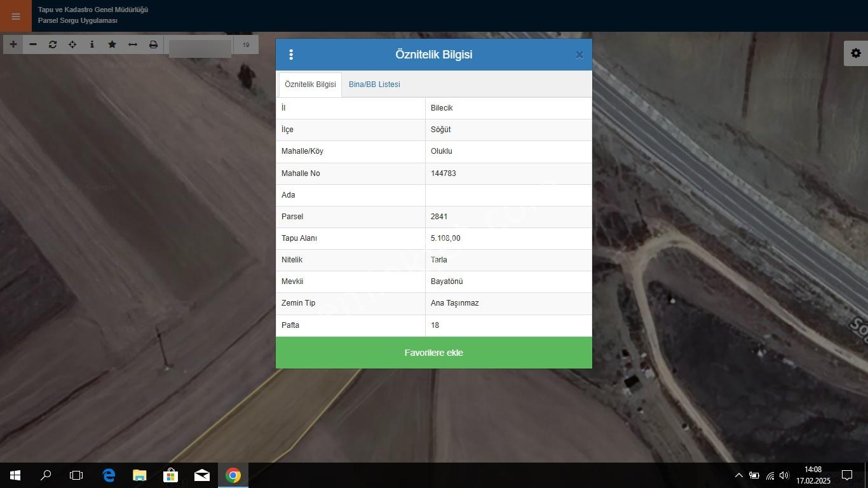The image size is (868, 488).
Task: Zoom in with the plus tool
Action: click(x=13, y=44)
